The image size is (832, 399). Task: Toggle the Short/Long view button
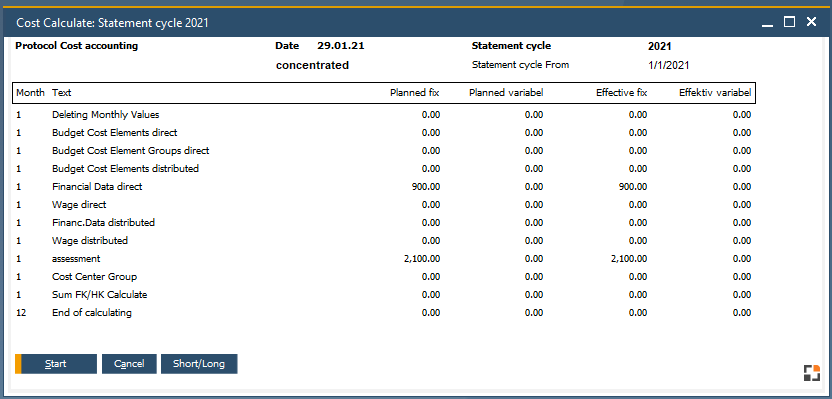(x=199, y=364)
